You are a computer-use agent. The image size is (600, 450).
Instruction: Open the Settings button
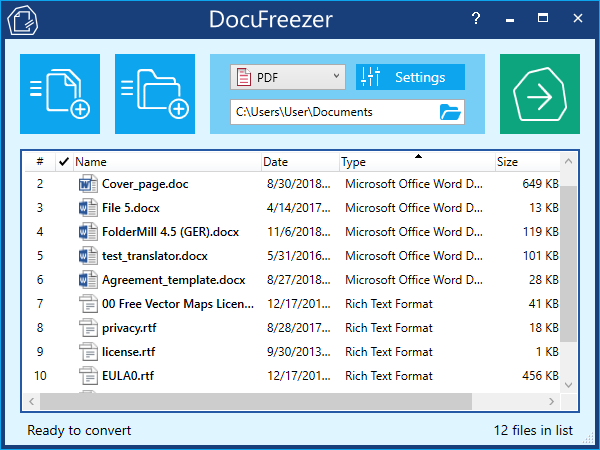pyautogui.click(x=410, y=77)
